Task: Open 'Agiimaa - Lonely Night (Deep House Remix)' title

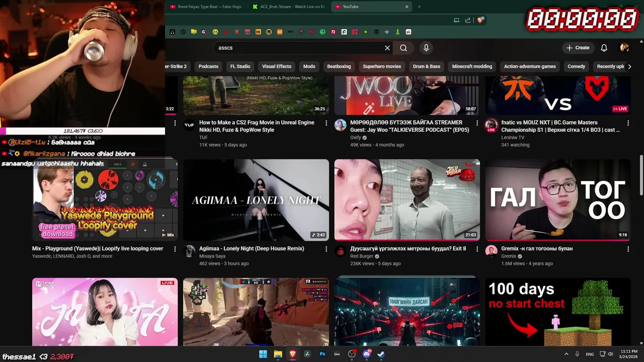Action: [252, 248]
